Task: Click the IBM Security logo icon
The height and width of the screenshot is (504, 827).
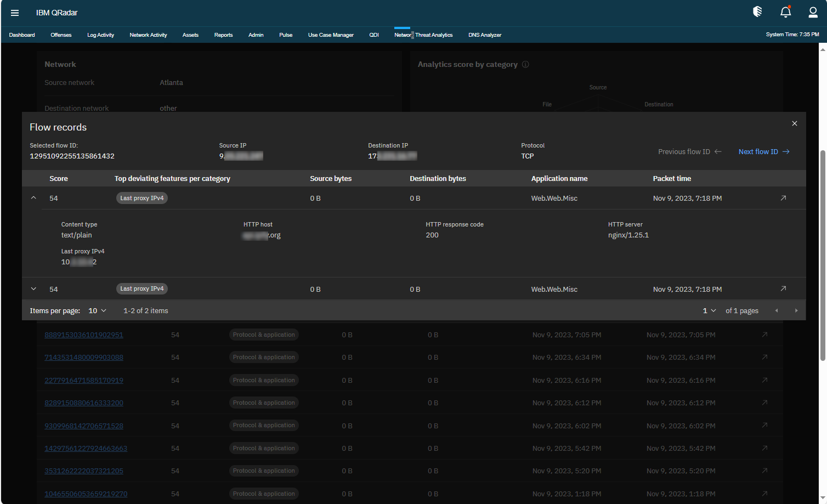Action: pos(757,11)
